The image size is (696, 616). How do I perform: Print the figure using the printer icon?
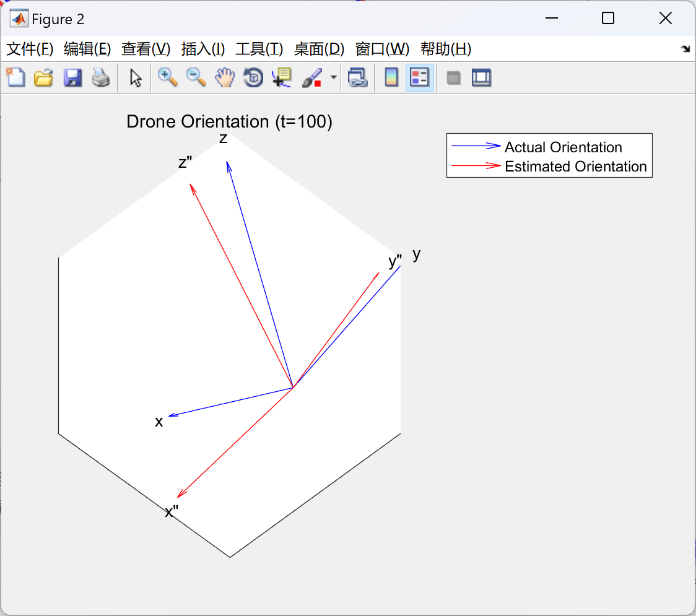click(x=101, y=77)
